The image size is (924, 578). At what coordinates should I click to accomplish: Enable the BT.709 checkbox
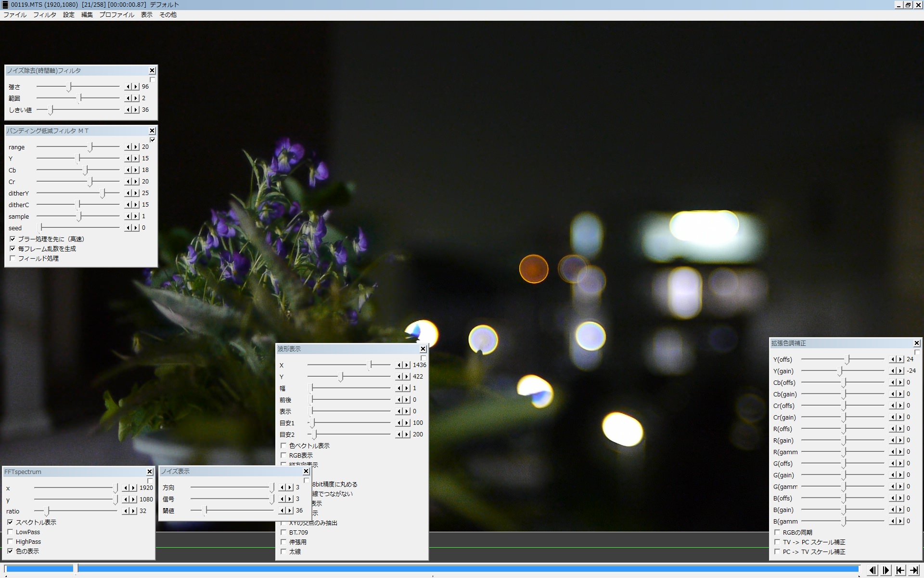point(283,533)
